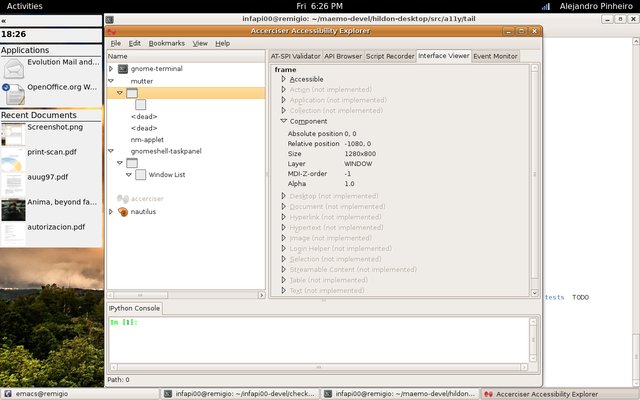Click the highlighted frame icon under mutter
The height and width of the screenshot is (400, 640).
click(x=132, y=93)
